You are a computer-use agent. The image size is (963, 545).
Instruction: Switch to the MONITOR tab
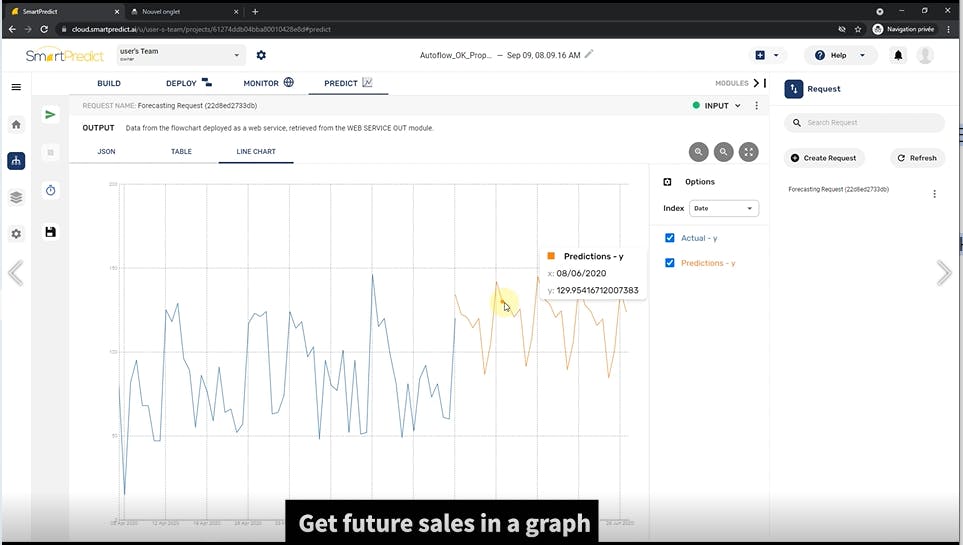[268, 83]
